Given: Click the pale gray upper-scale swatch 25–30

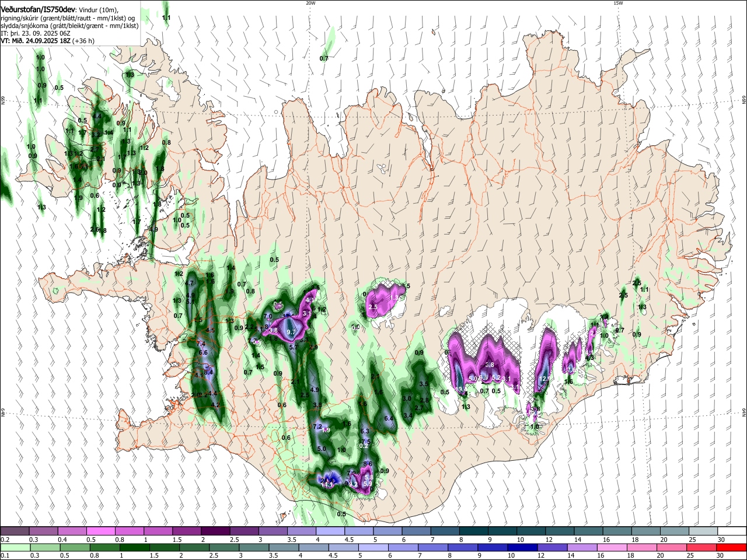Looking at the screenshot, I should point(703,531).
